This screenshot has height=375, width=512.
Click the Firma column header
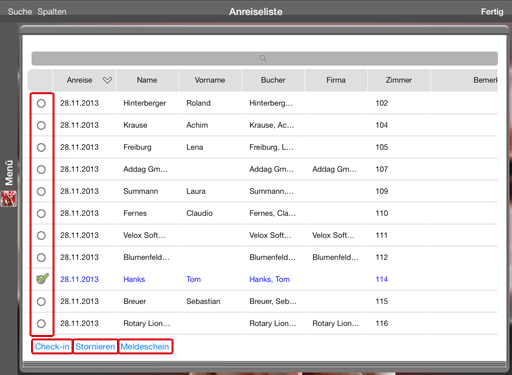[336, 80]
